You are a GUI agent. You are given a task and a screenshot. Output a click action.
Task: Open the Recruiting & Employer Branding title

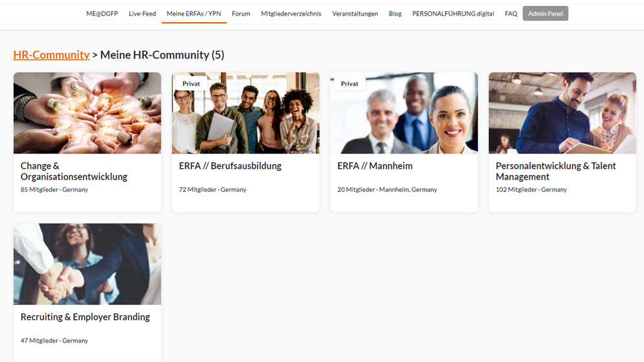point(85,317)
